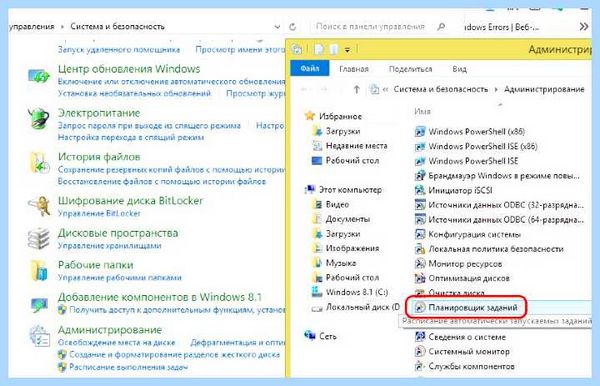Select Этот компьютер in navigation pane
This screenshot has width=600, height=386.
coord(351,190)
